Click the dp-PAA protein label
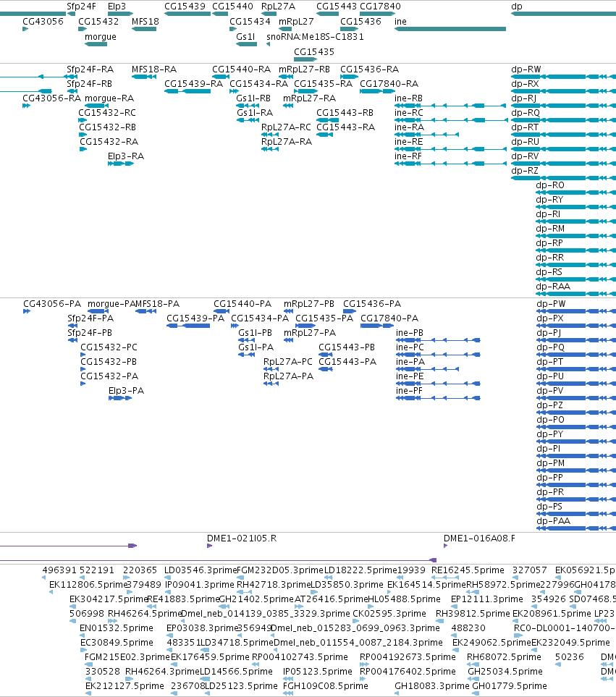Image resolution: width=616 pixels, height=697 pixels. 553,520
